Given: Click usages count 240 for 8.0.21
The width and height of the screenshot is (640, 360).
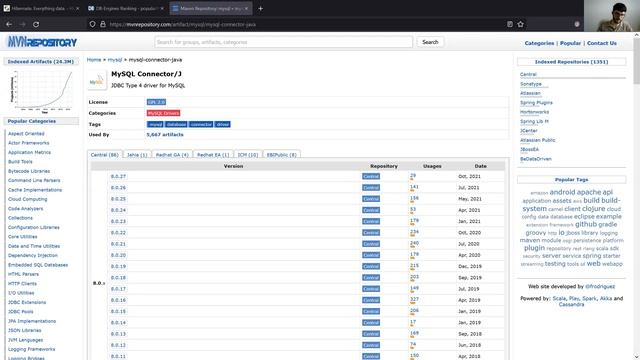Looking at the screenshot, I should [414, 243].
